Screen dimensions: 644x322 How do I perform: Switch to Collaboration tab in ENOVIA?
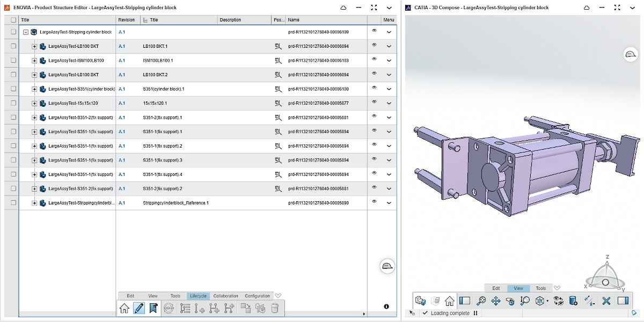tap(225, 296)
